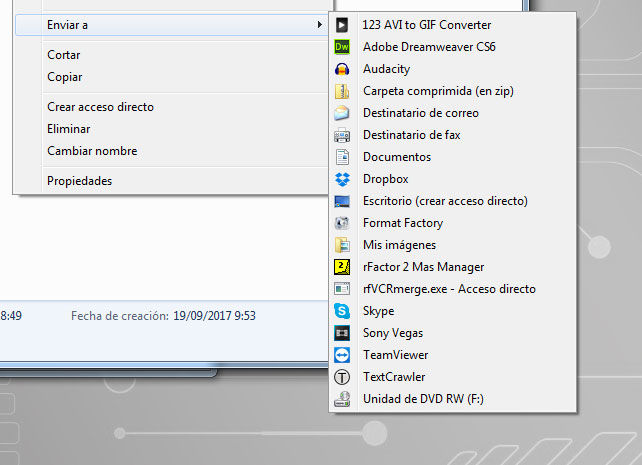Send to Format Factory
The width and height of the screenshot is (642, 465).
coord(452,223)
